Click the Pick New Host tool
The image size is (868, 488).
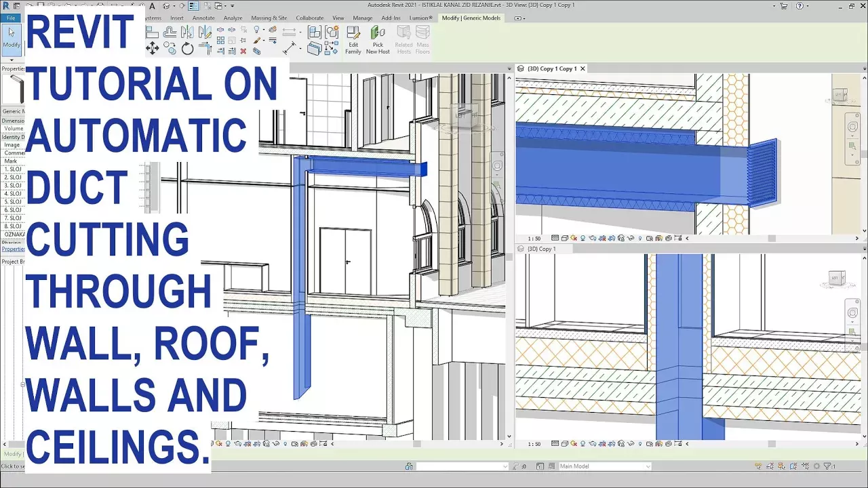[378, 40]
